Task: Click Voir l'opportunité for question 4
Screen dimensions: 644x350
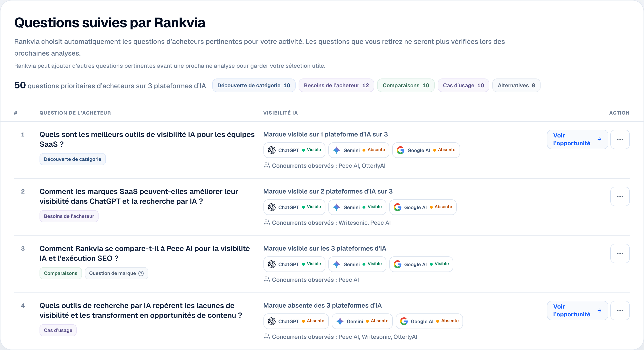Action: [x=577, y=310]
